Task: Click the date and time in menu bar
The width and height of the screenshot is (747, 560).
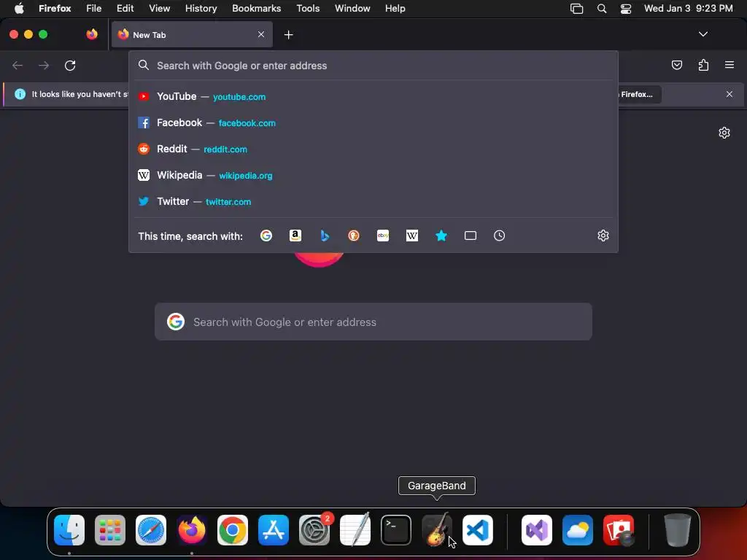Action: pos(689,8)
